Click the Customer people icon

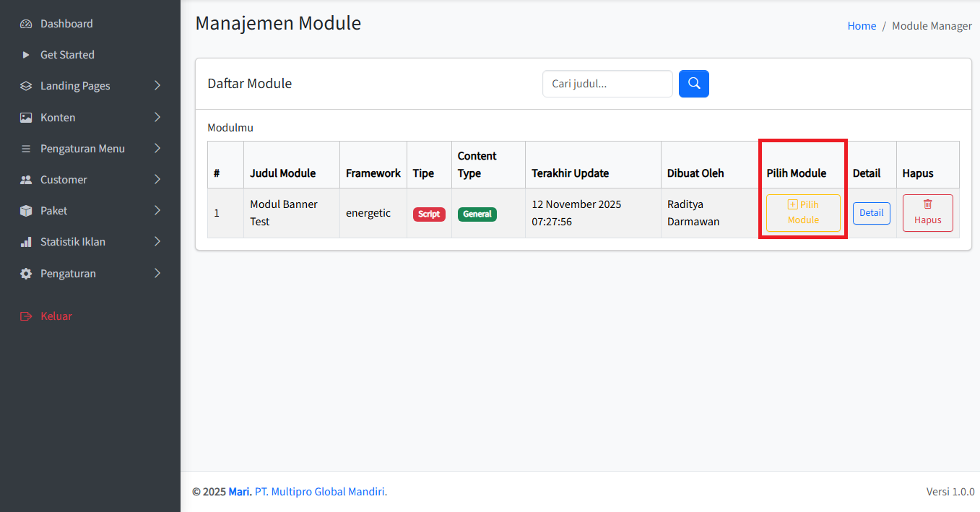(26, 180)
